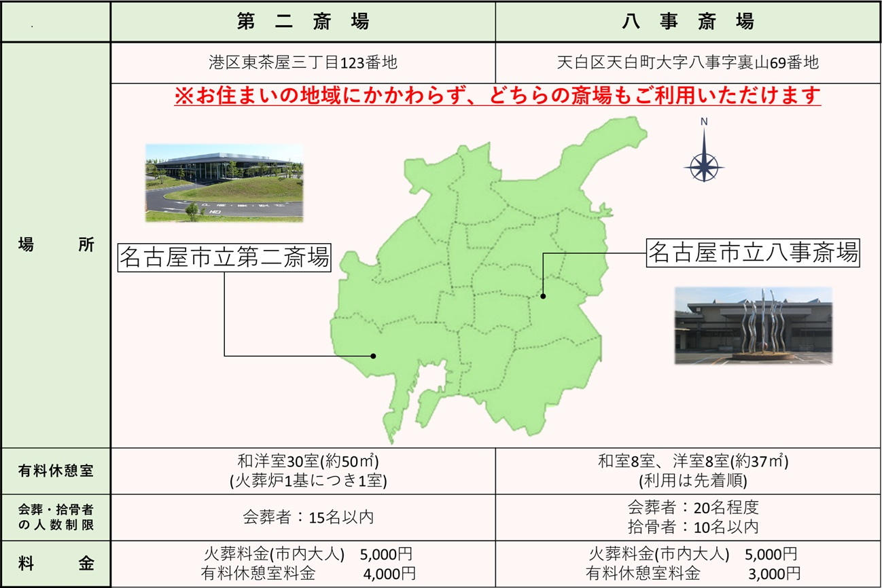Click the 八事斎場 column header
882x588 pixels.
pyautogui.click(x=688, y=22)
